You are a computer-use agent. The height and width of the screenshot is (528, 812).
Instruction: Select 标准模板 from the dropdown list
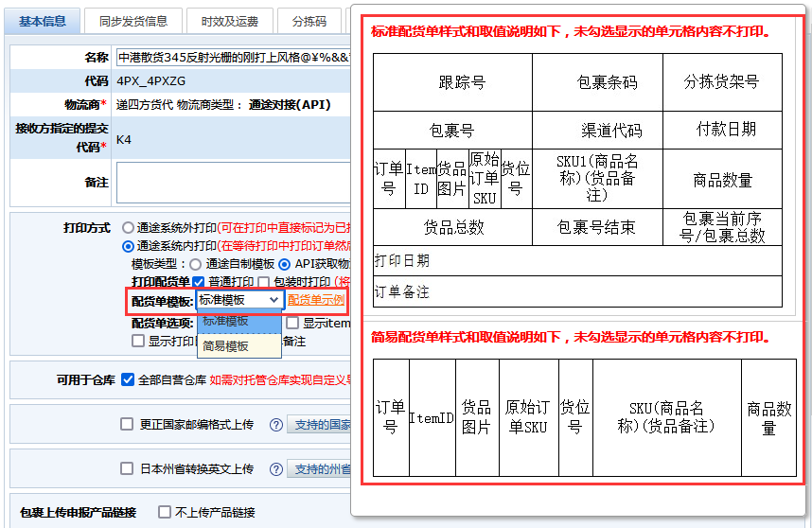tap(239, 321)
